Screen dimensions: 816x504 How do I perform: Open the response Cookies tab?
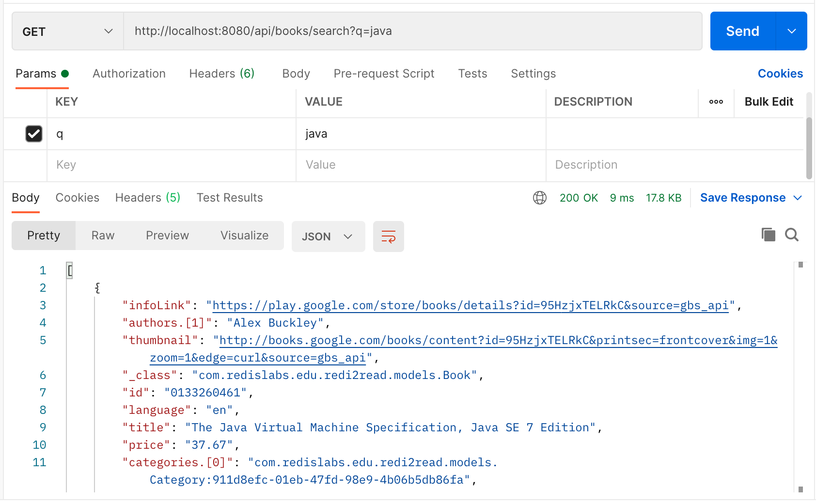(77, 198)
